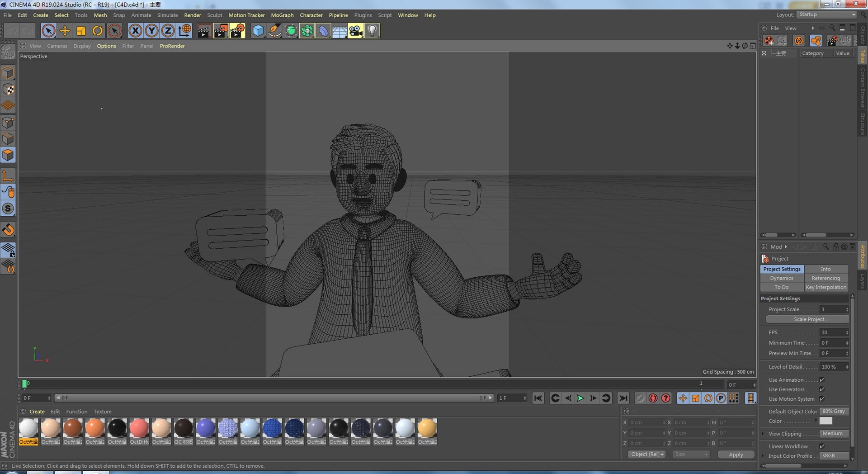Viewport: 868px width, 474px height.
Task: Switch to the Dynamics tab
Action: pos(782,278)
